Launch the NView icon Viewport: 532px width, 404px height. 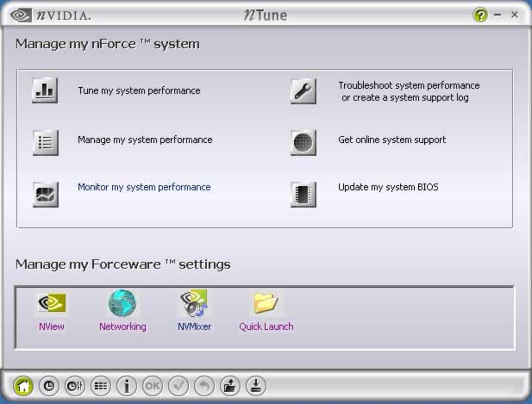coord(51,303)
